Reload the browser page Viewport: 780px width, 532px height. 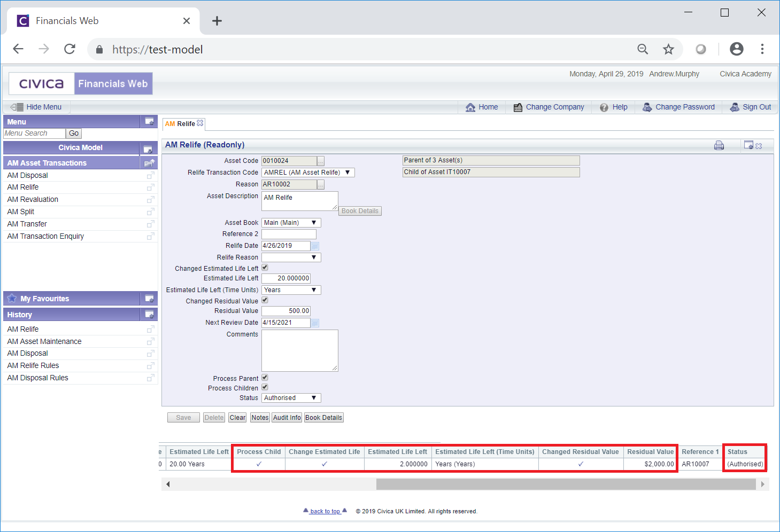tap(69, 49)
